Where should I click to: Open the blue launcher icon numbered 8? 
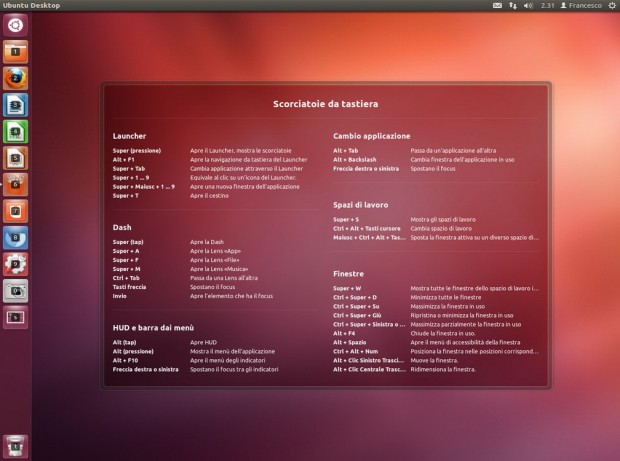[x=15, y=237]
